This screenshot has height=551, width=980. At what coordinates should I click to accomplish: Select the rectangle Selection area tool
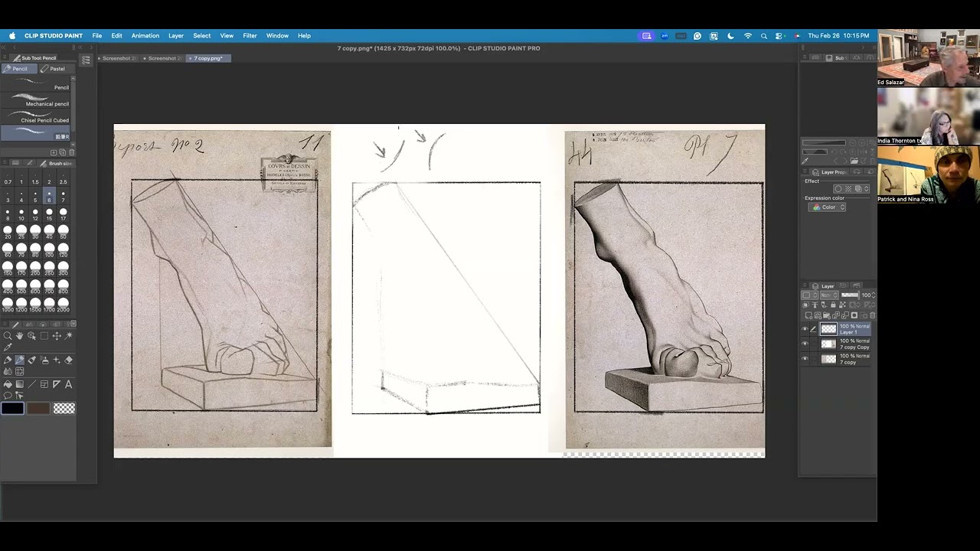44,336
